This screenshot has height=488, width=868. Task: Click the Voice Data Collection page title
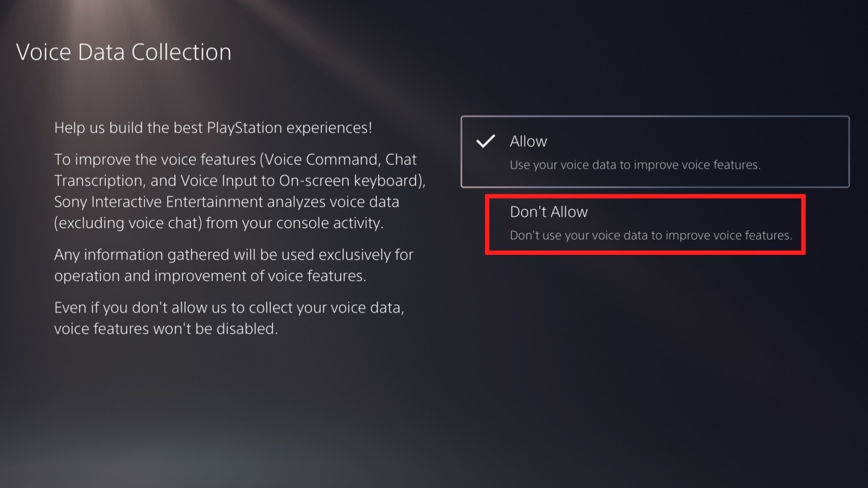click(124, 53)
